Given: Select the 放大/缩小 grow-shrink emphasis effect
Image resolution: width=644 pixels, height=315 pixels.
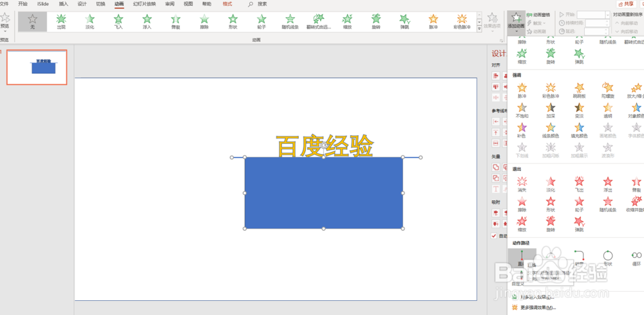Looking at the screenshot, I should click(636, 90).
